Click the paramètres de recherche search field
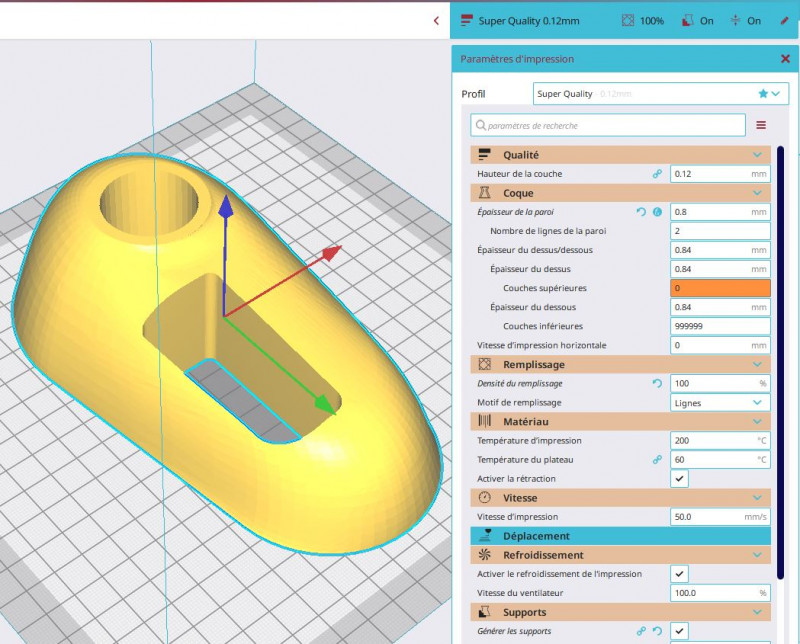 (x=610, y=125)
